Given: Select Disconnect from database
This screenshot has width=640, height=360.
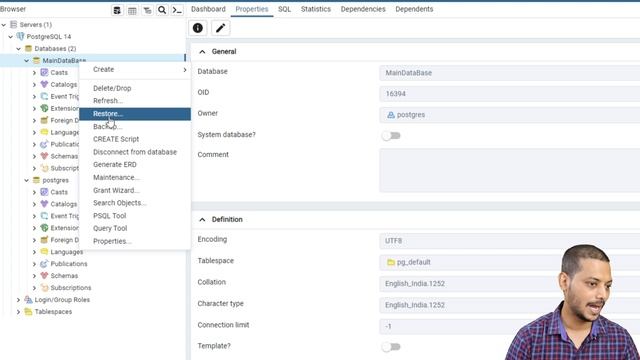Looking at the screenshot, I should 135,152.
